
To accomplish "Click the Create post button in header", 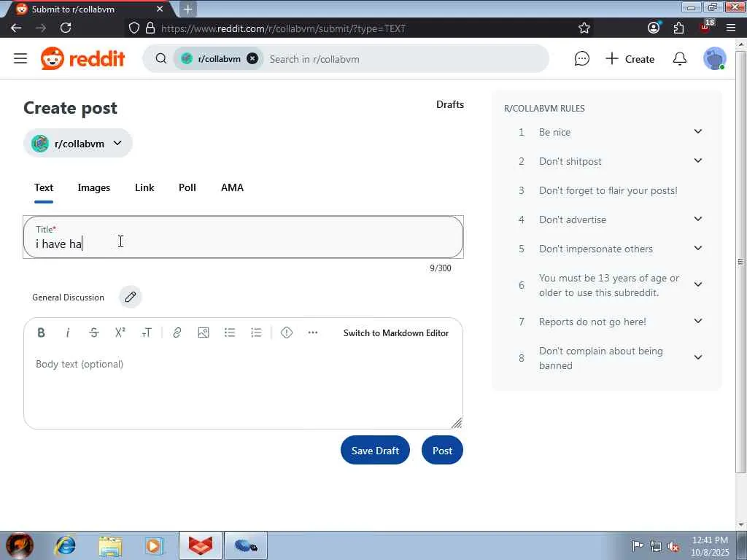I will coord(630,58).
